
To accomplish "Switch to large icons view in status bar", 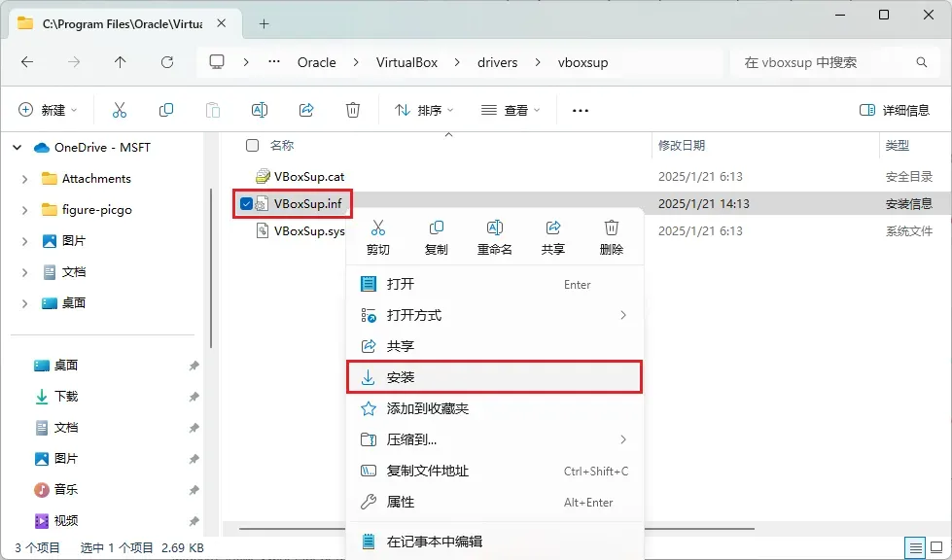I will tap(935, 548).
